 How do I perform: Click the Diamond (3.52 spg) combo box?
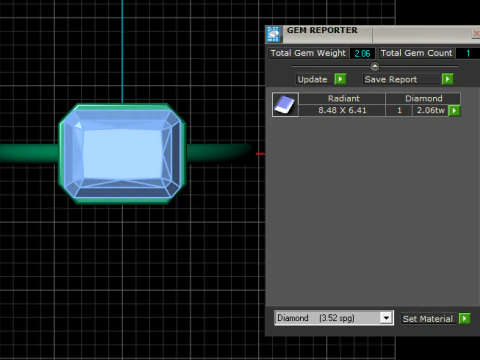click(x=334, y=318)
